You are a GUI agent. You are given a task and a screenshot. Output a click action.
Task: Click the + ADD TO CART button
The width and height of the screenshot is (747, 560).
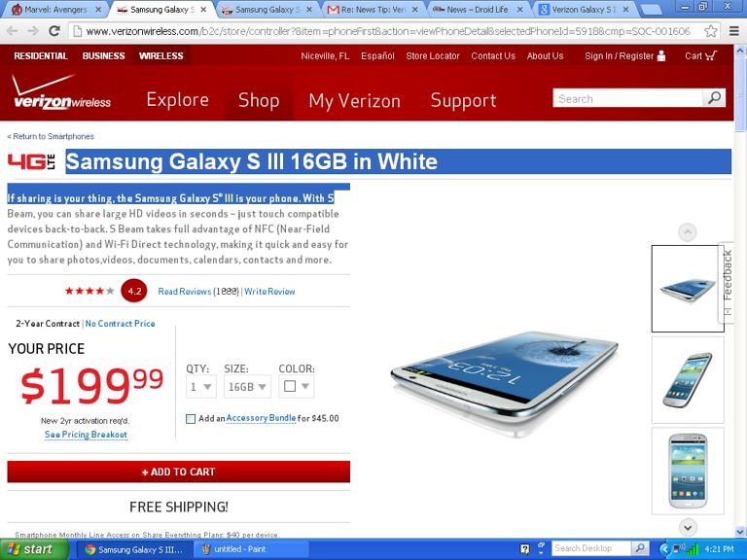click(179, 472)
